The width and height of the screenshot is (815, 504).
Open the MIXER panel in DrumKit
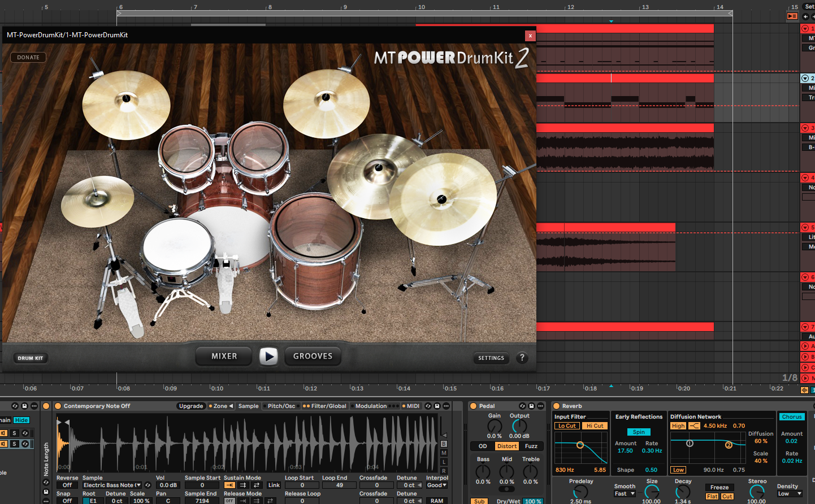coord(224,357)
